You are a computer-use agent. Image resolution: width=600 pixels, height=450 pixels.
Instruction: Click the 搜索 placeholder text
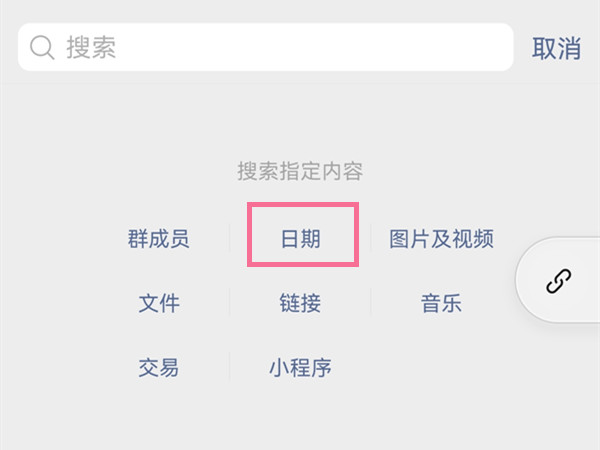click(x=91, y=48)
